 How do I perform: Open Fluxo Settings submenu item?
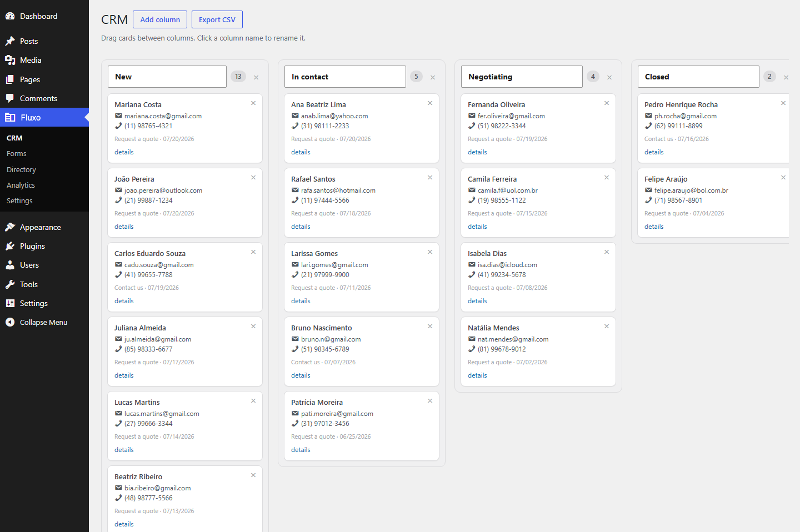click(19, 200)
